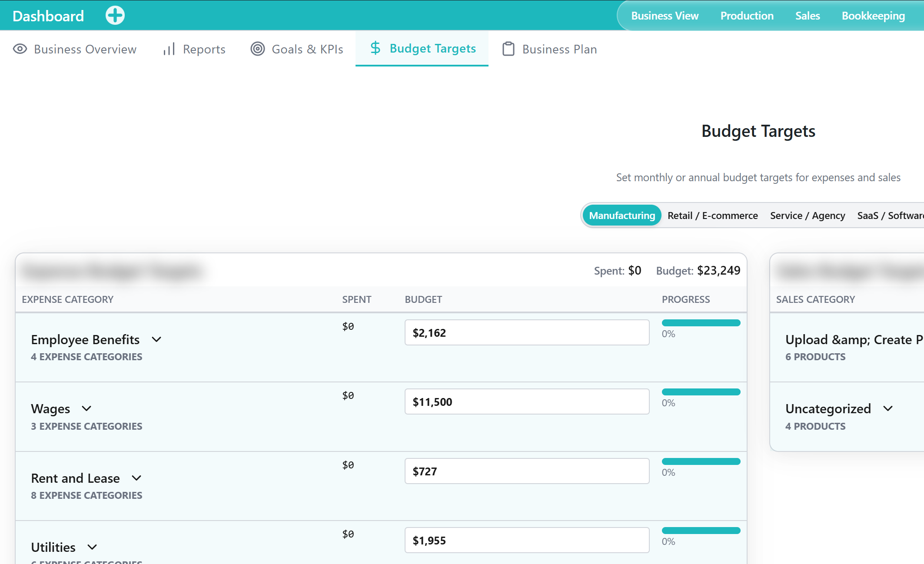Click the Dashboard title link
Screen dimensions: 924x564
[x=48, y=16]
